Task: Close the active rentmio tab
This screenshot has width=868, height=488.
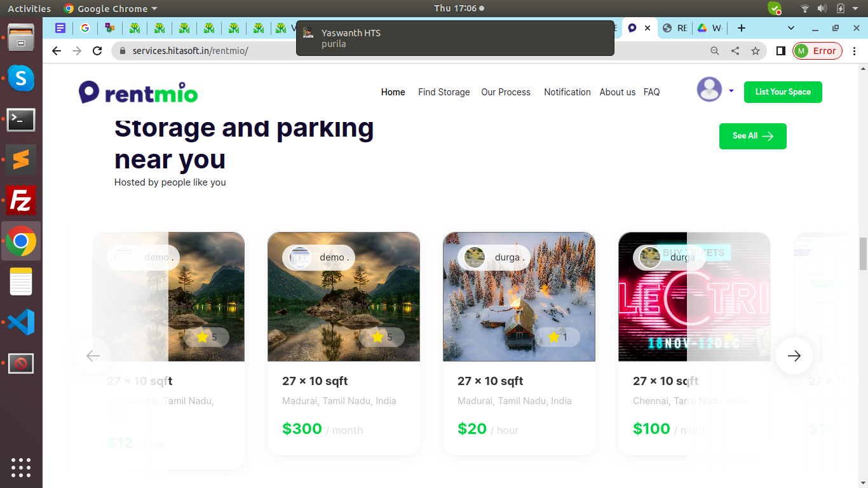Action: 648,28
